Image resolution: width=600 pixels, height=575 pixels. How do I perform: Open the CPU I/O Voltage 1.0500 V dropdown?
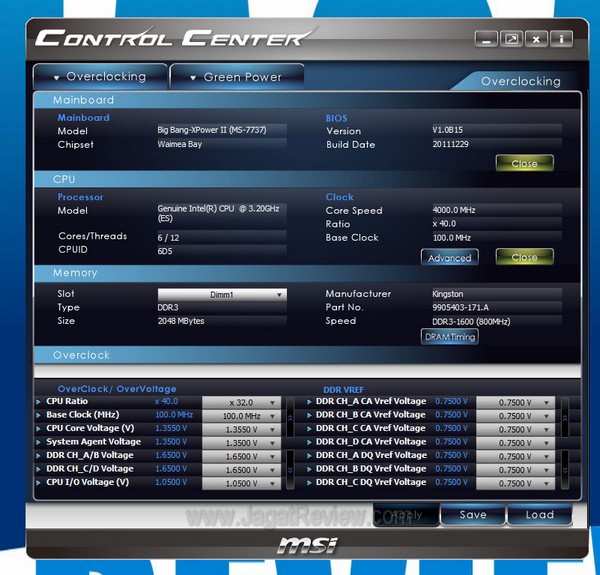coord(241,484)
